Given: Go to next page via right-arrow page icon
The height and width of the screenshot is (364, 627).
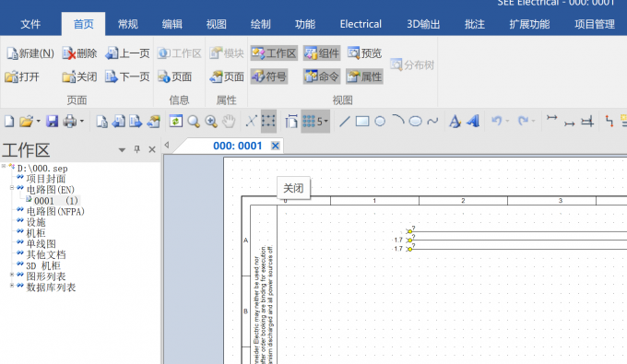Looking at the screenshot, I should [x=136, y=121].
